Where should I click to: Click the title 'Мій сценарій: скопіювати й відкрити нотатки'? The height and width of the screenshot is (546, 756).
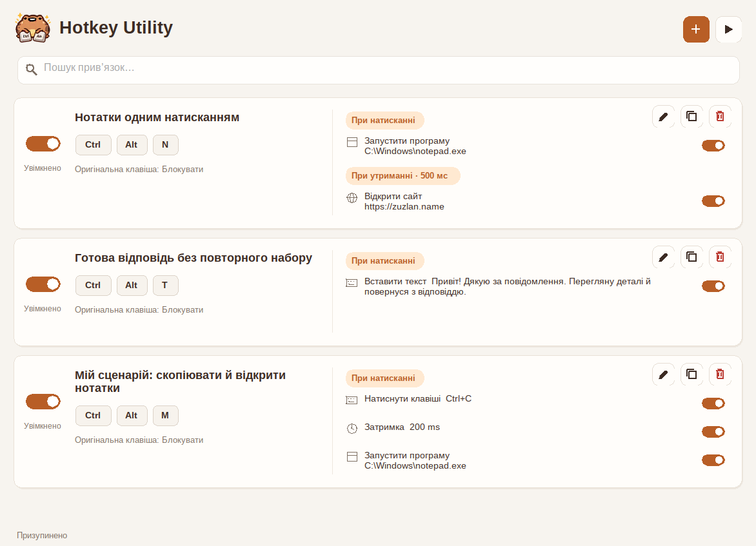coord(181,382)
